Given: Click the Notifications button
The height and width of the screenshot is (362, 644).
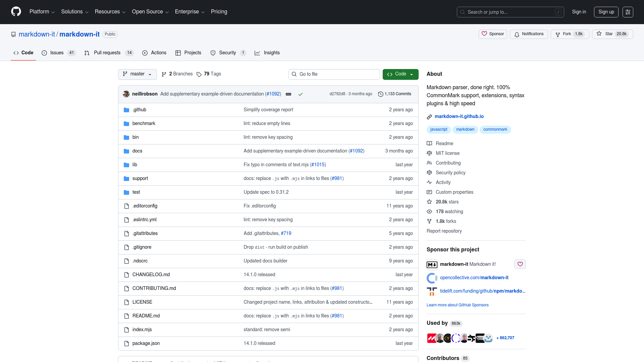Looking at the screenshot, I should click(x=529, y=34).
